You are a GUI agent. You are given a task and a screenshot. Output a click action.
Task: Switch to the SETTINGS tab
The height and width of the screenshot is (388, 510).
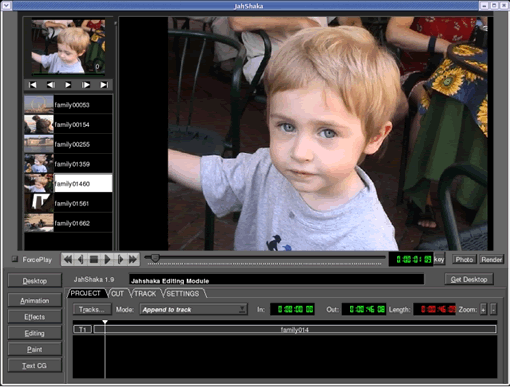[x=183, y=293]
